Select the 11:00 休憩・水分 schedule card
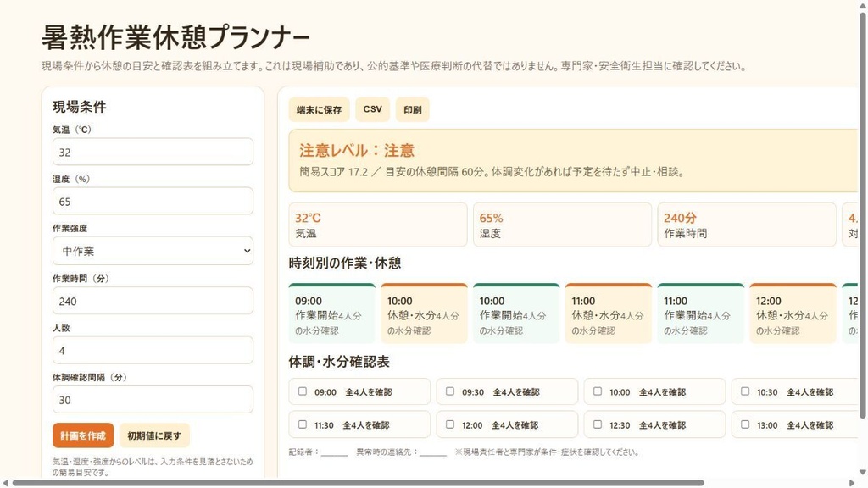This screenshot has height=488, width=868. pyautogui.click(x=609, y=313)
